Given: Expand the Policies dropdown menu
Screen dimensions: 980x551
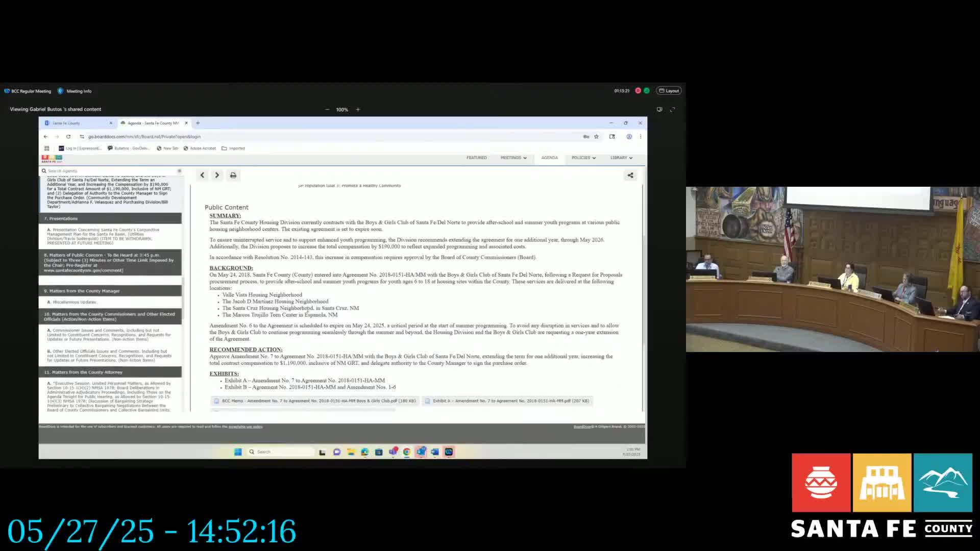Looking at the screenshot, I should (x=583, y=158).
